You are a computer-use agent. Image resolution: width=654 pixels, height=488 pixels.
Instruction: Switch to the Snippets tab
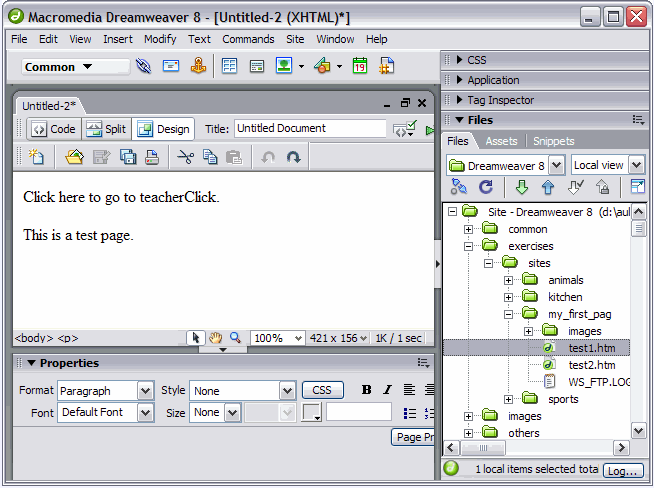click(553, 141)
